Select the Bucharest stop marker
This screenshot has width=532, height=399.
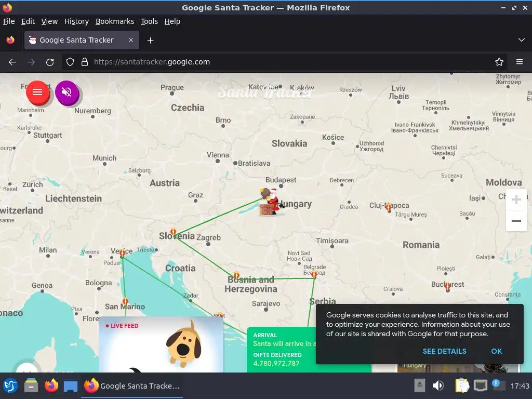pos(447,286)
